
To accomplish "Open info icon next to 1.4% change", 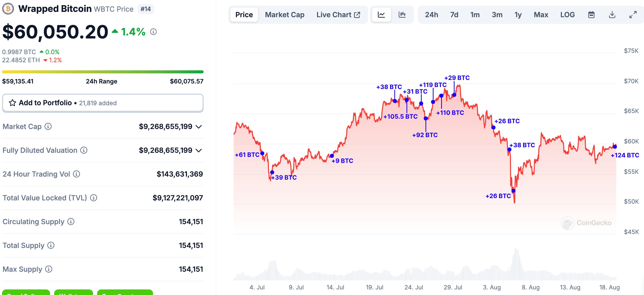I will (153, 32).
